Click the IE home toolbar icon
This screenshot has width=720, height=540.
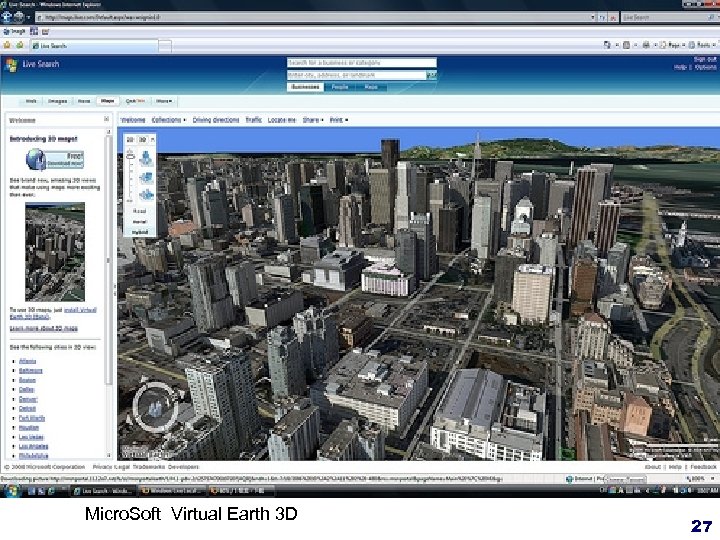point(607,45)
